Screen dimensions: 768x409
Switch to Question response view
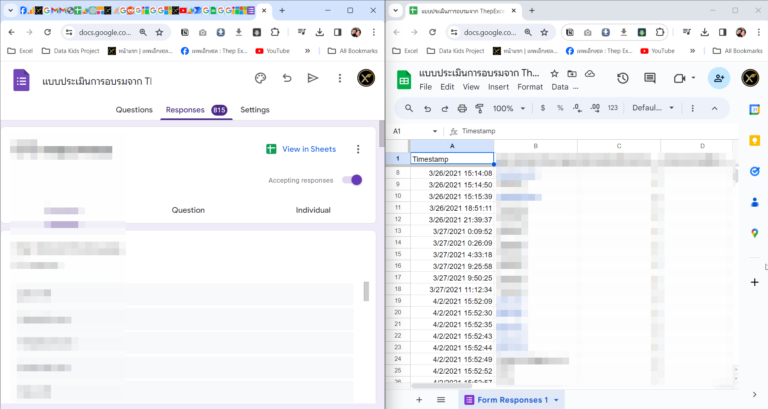pos(188,210)
